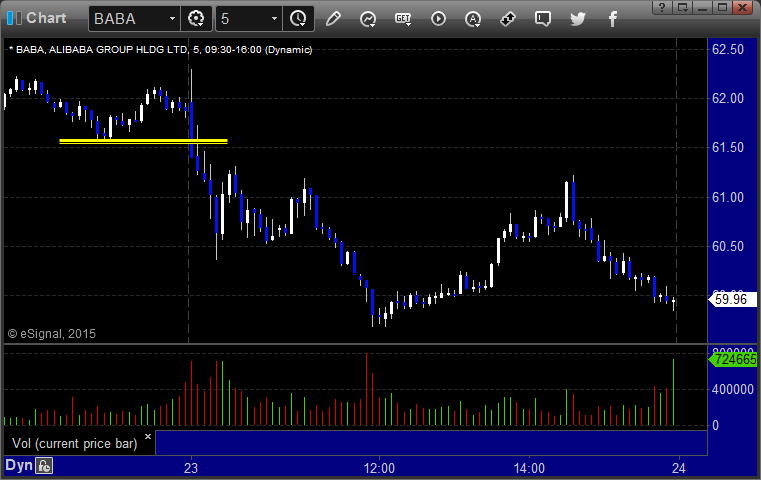Close the Vol current price bar panel

[x=148, y=436]
